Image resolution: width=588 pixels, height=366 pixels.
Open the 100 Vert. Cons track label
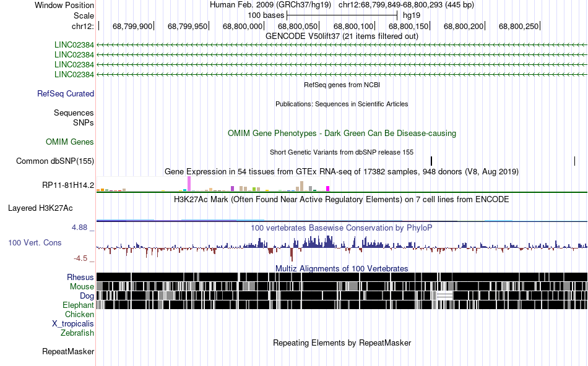[35, 243]
